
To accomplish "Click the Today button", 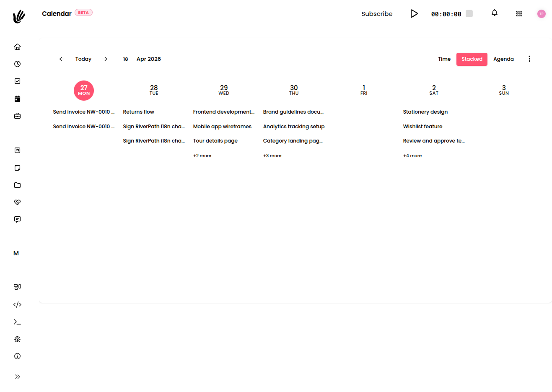I will click(83, 59).
